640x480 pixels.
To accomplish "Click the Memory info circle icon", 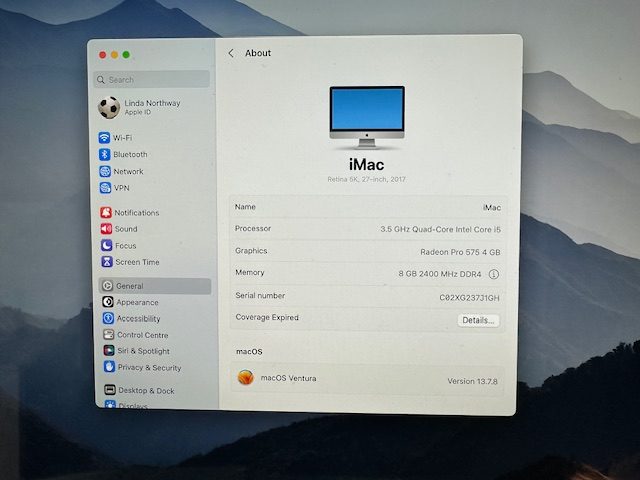I will coord(494,274).
